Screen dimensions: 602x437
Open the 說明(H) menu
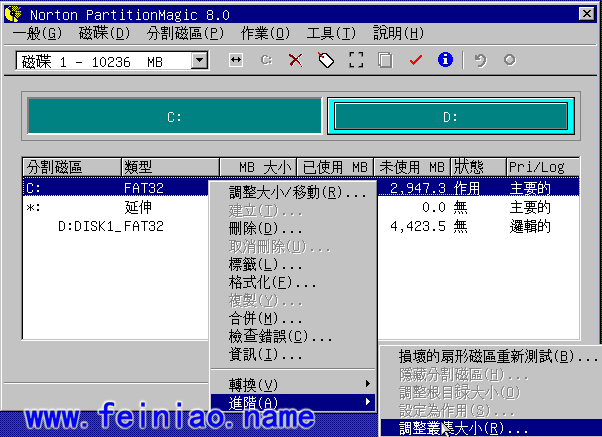tap(399, 33)
